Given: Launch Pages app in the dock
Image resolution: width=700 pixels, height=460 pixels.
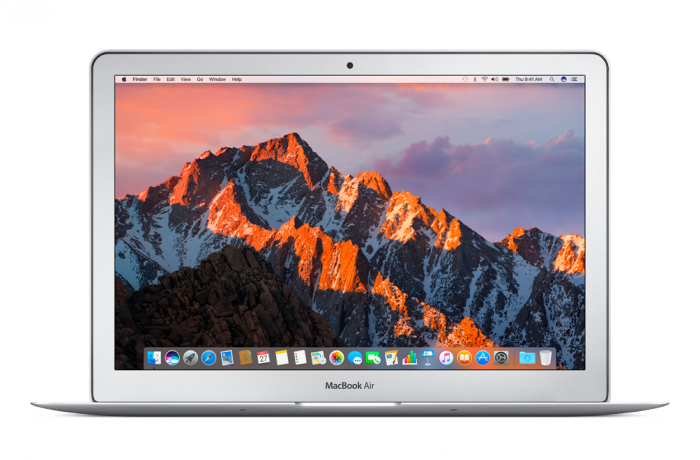Looking at the screenshot, I should click(392, 358).
